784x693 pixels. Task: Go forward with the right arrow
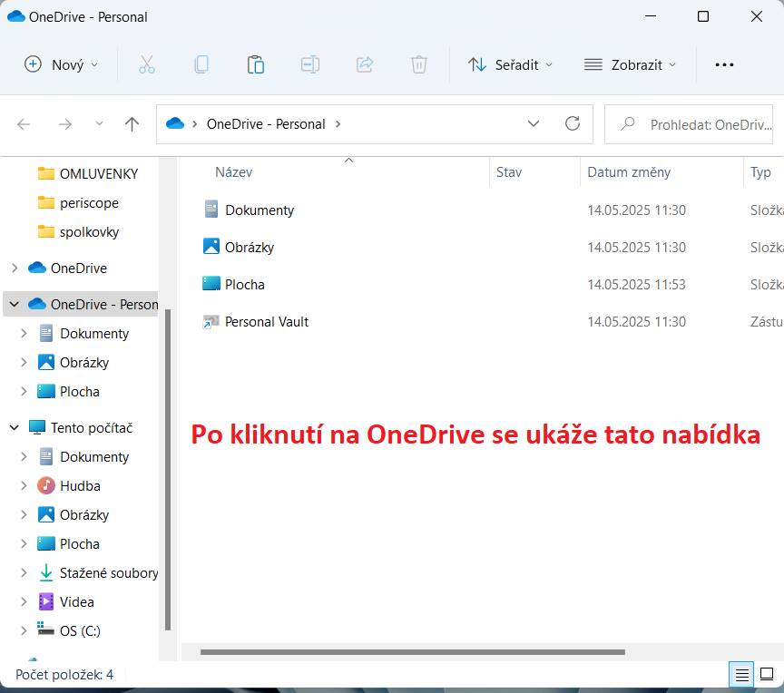65,124
